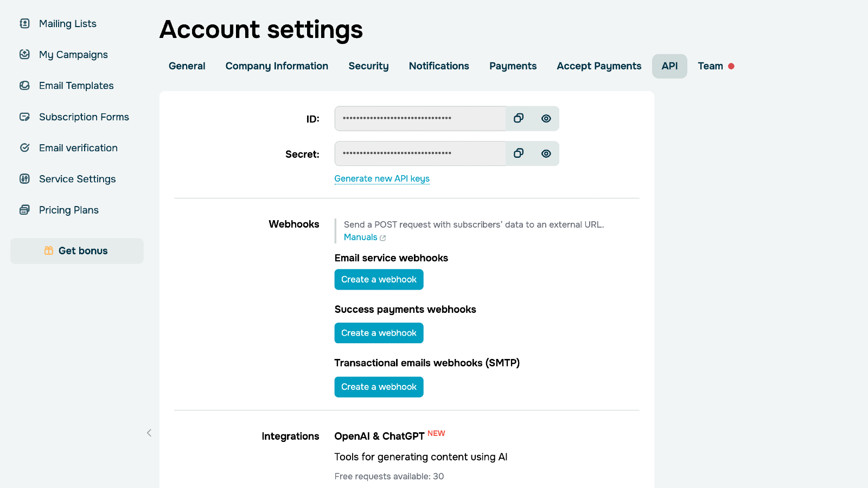Collapse the left sidebar with the chevron
868x488 pixels.
(x=149, y=433)
